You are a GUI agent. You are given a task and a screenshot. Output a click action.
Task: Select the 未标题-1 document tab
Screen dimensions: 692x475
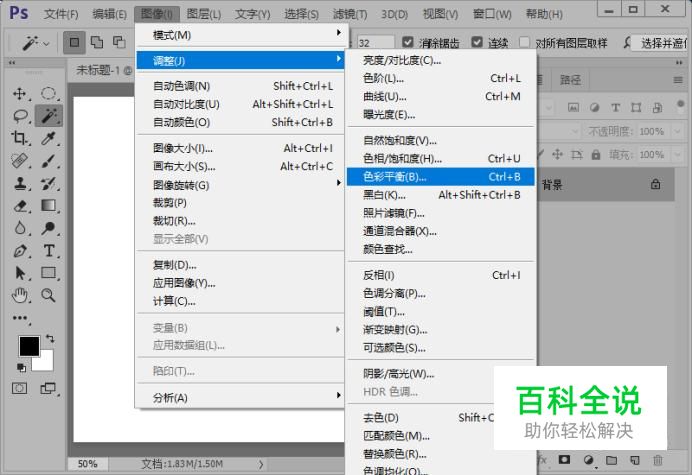[x=104, y=70]
